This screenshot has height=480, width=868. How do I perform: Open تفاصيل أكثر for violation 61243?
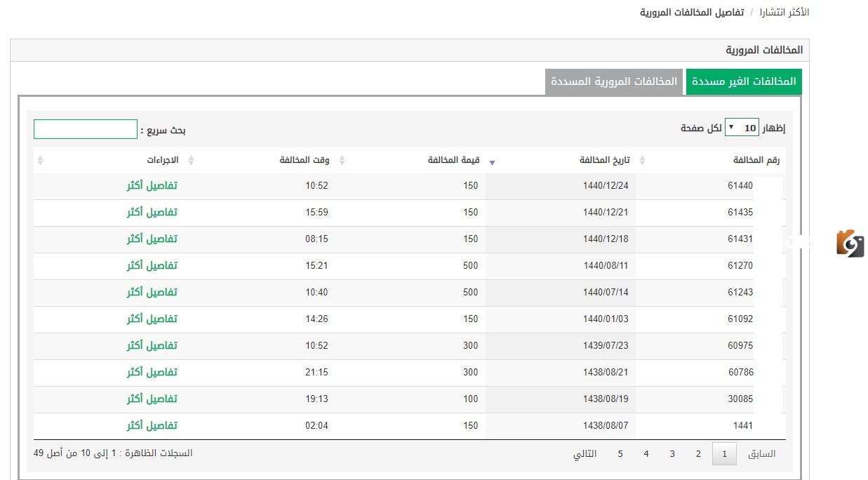[152, 292]
